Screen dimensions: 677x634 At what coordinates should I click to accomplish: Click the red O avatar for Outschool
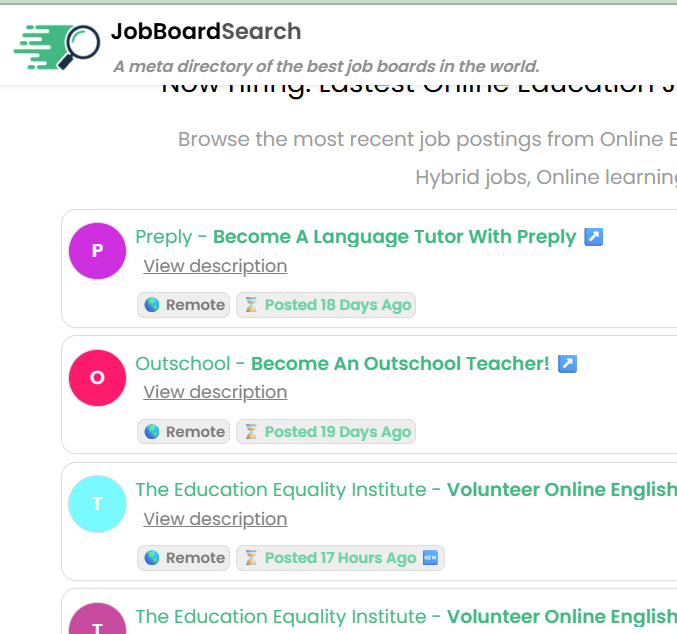(97, 377)
